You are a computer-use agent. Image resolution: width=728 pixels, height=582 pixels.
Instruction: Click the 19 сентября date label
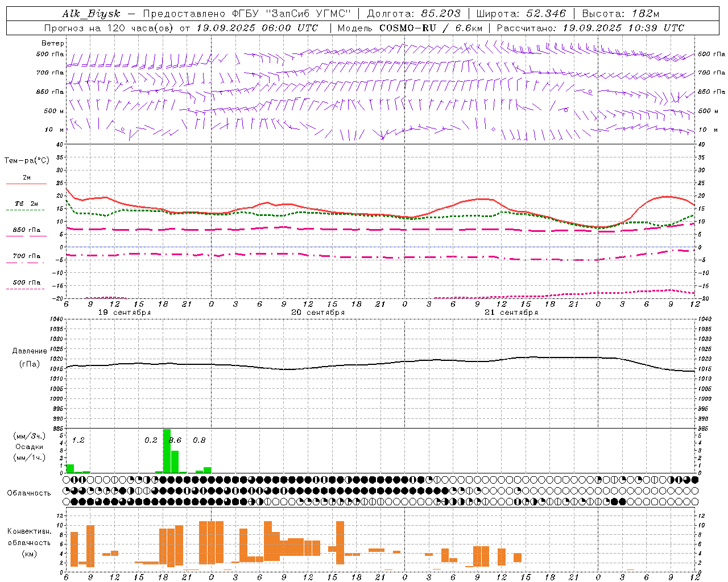click(x=125, y=313)
